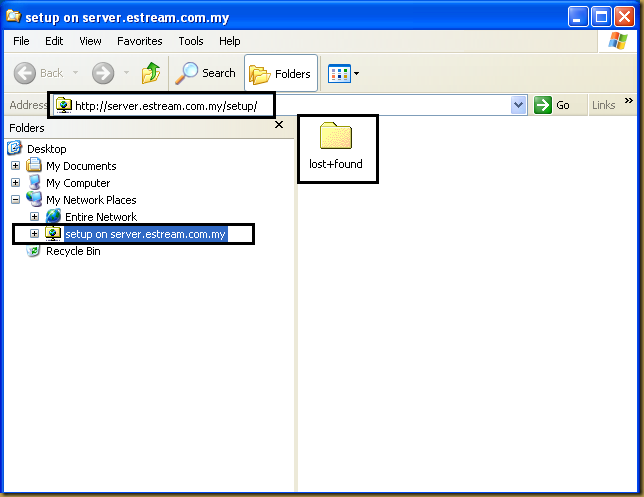The height and width of the screenshot is (497, 644).
Task: Select Desktop in the folder tree
Action: pyautogui.click(x=46, y=149)
